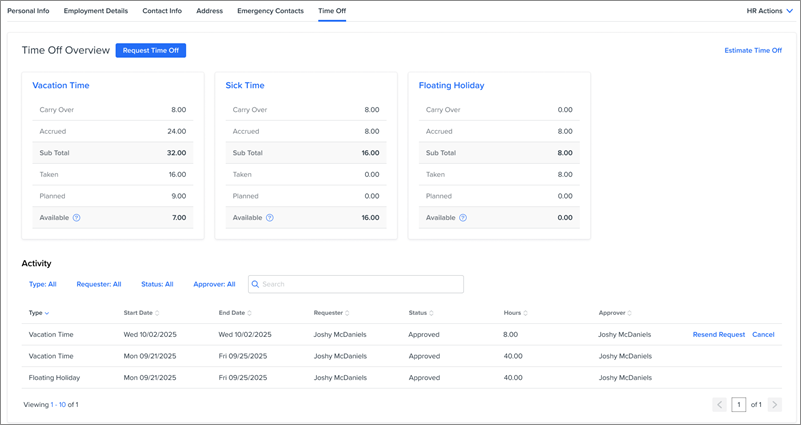Click help icon beside Floating Holiday Available
Viewport: 801px width, 425px height.
coord(462,218)
